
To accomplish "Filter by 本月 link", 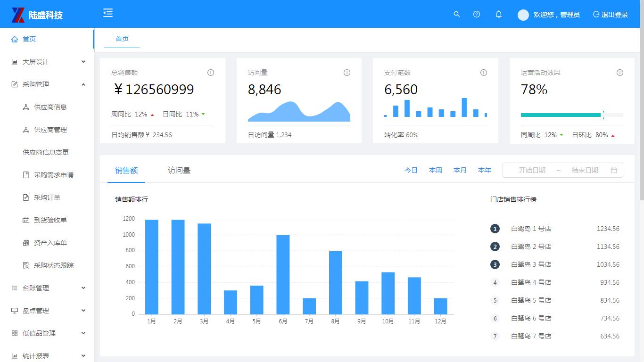I will coord(460,170).
